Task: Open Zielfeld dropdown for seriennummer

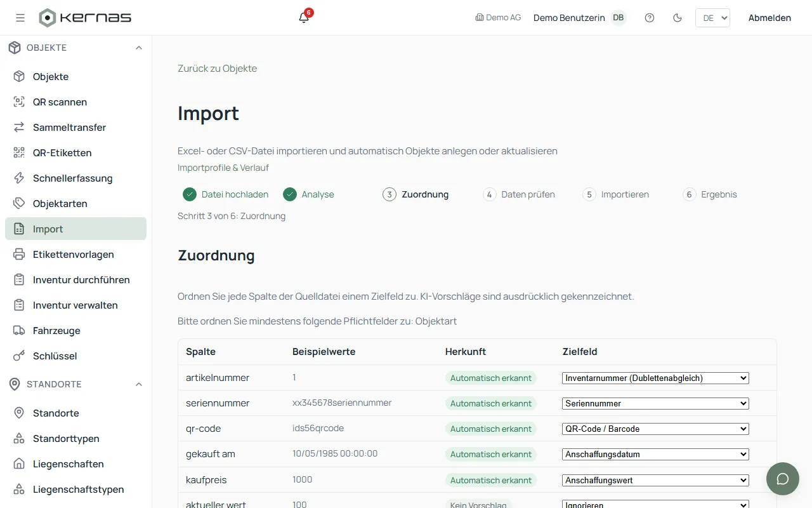Action: [655, 403]
